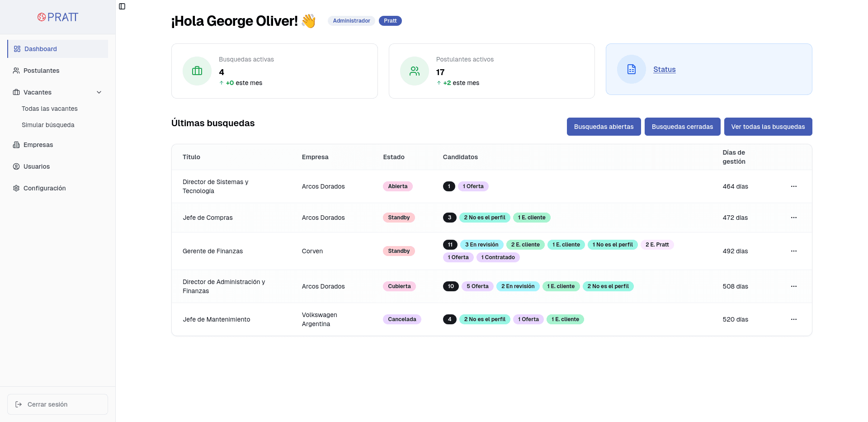Toggle the sidebar collapse control
The image size is (868, 422).
(x=122, y=6)
